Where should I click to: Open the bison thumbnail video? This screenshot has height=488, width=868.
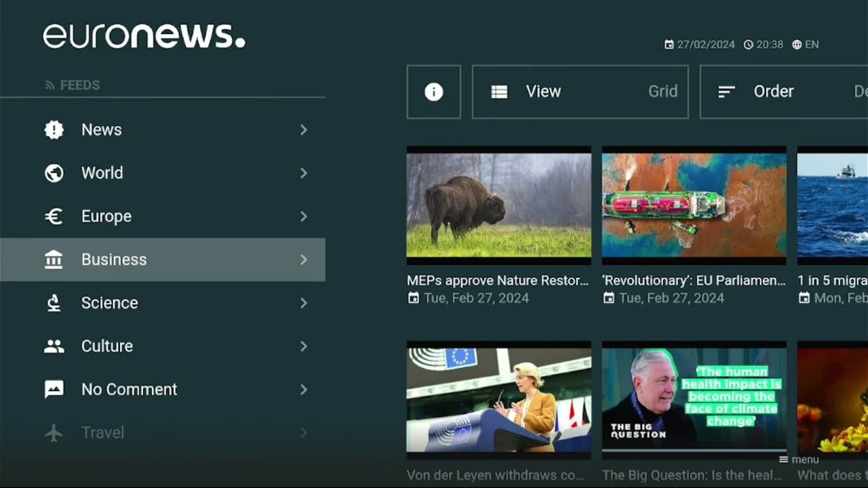[x=499, y=205]
